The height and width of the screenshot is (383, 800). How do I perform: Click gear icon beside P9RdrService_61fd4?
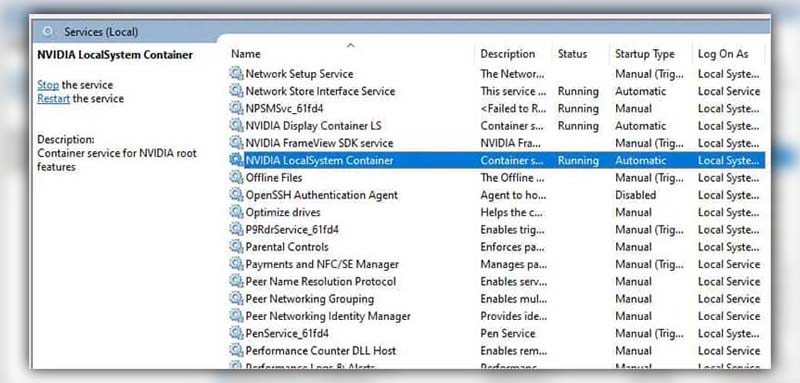[236, 230]
